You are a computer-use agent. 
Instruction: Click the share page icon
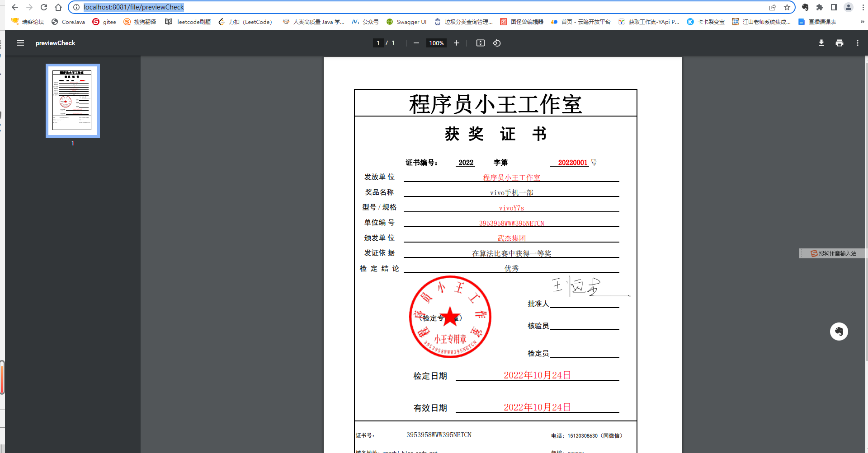(773, 7)
